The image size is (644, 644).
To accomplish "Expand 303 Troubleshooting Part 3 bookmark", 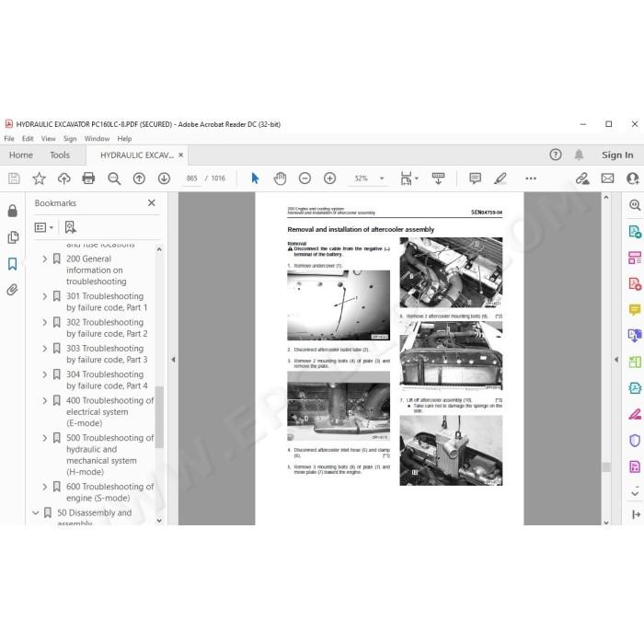I will [x=45, y=349].
